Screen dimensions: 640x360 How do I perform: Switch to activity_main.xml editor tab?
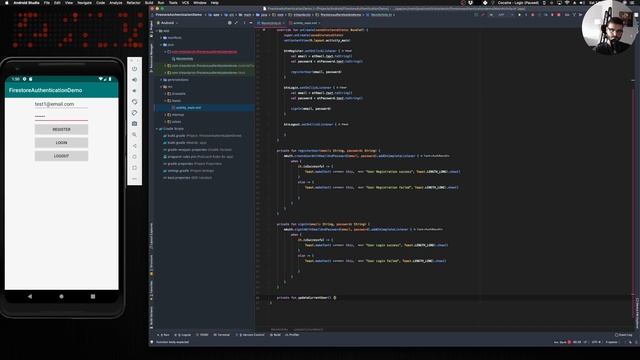(305, 23)
